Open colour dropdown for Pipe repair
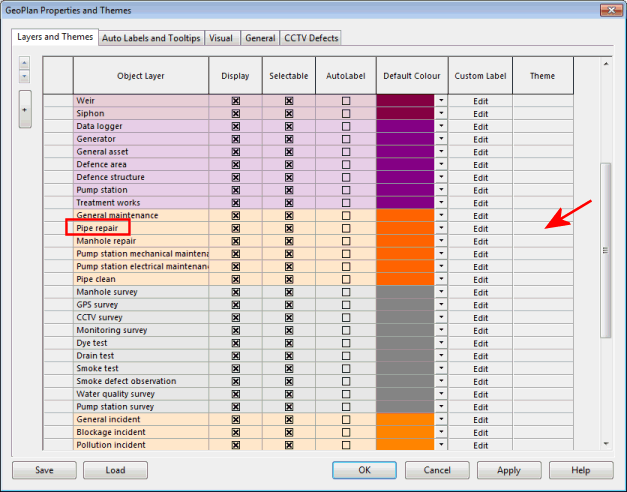 click(x=441, y=228)
